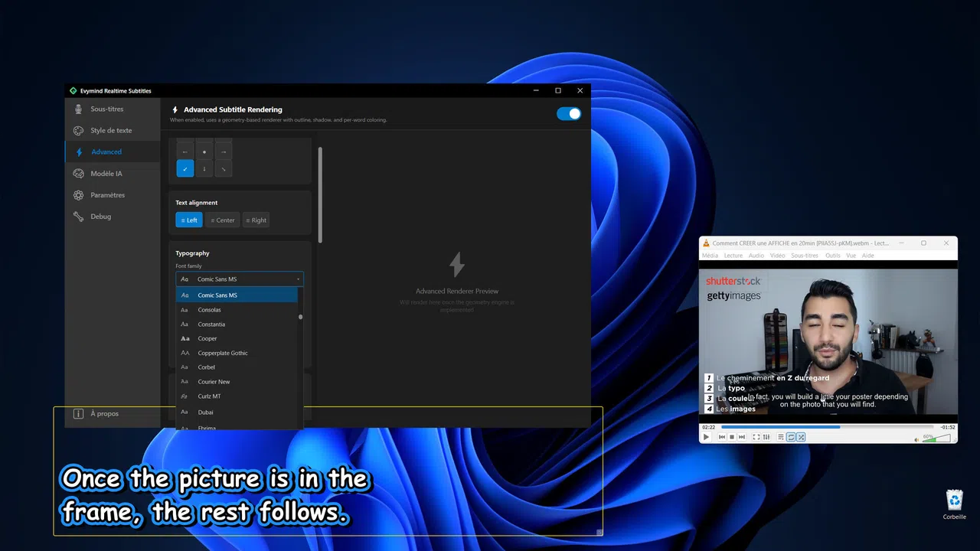This screenshot has height=551, width=980.
Task: Open VLC Aide menu
Action: click(868, 256)
